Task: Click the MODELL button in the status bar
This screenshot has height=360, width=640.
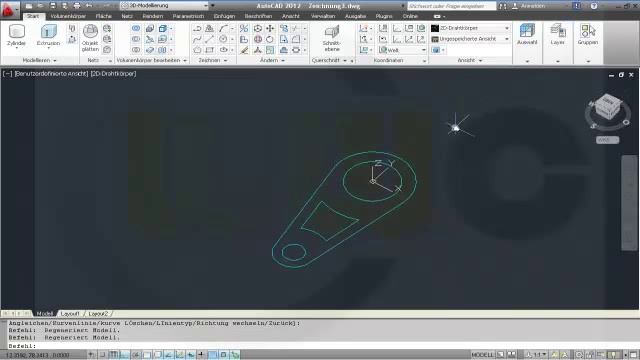Action: [482, 355]
